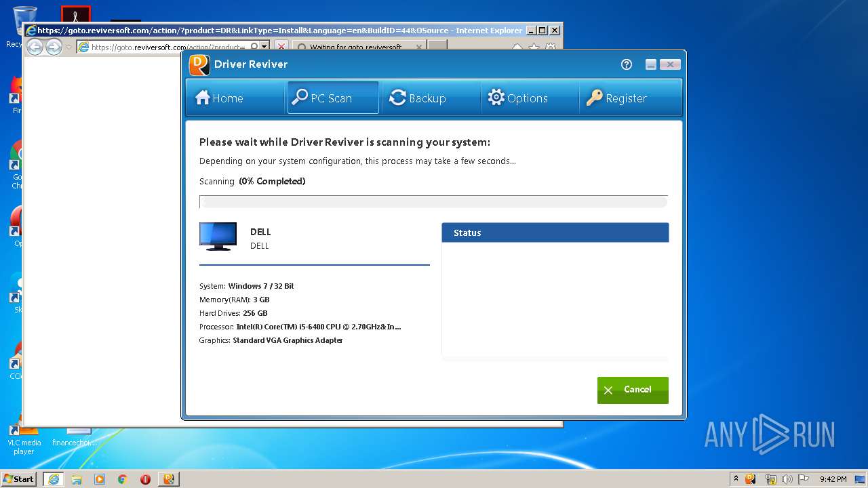
Task: Switch to the PC Scan tab
Action: pyautogui.click(x=333, y=98)
